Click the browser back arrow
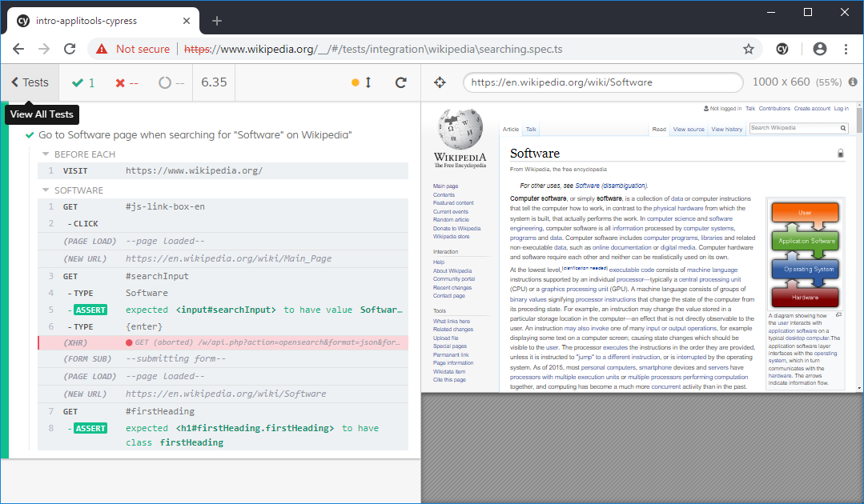This screenshot has height=504, width=864. tap(18, 49)
